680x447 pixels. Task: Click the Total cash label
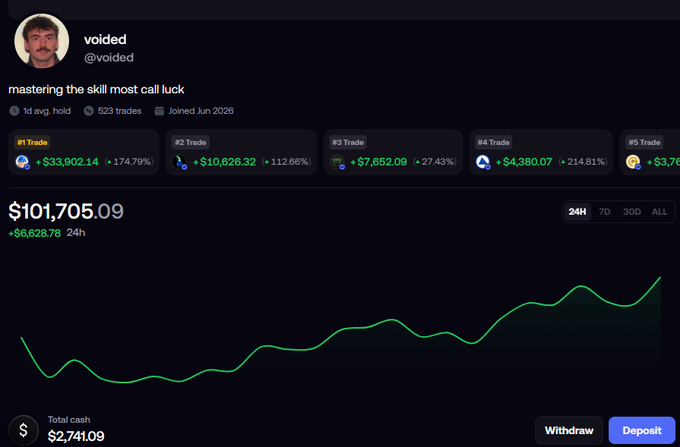click(x=69, y=420)
